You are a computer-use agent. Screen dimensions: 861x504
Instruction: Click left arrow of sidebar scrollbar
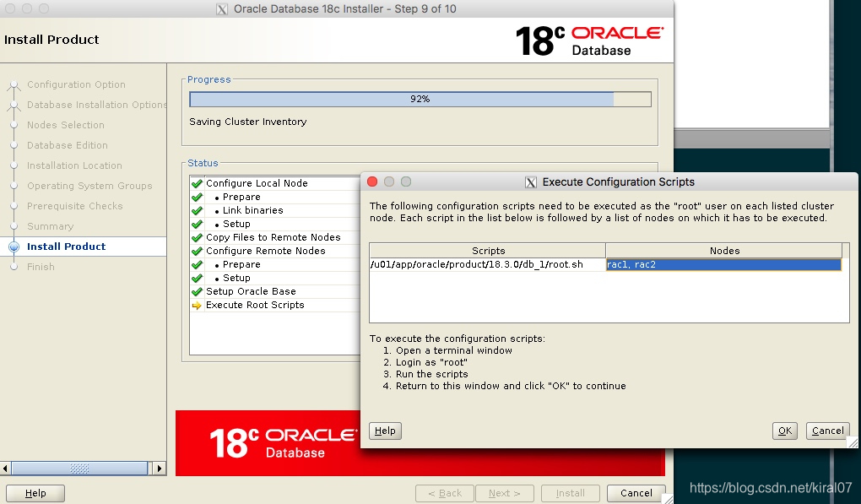pos(6,469)
